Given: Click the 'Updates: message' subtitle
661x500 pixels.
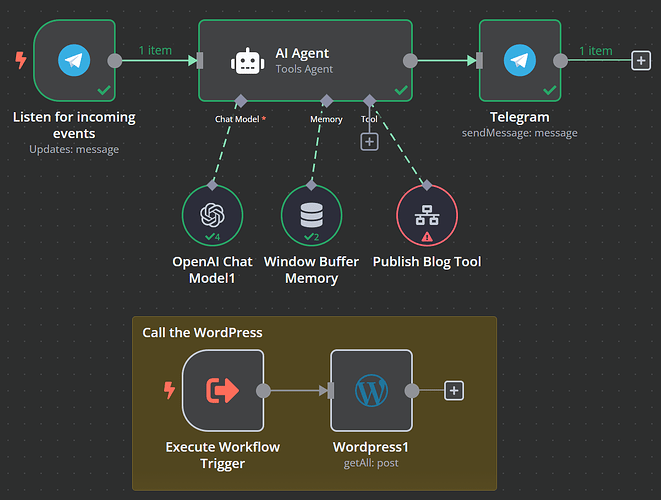Looking at the screenshot, I should 74,149.
